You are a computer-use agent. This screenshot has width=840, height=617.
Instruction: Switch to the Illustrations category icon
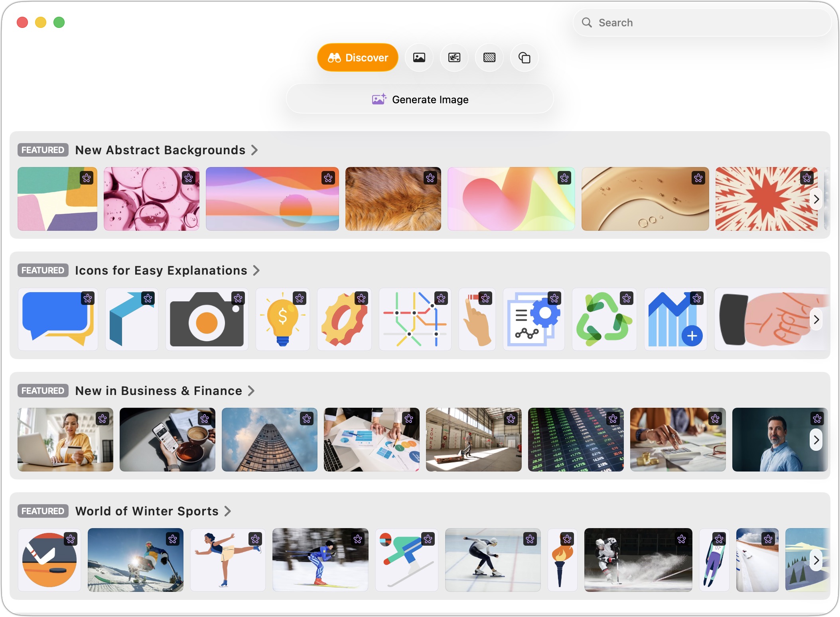[454, 58]
